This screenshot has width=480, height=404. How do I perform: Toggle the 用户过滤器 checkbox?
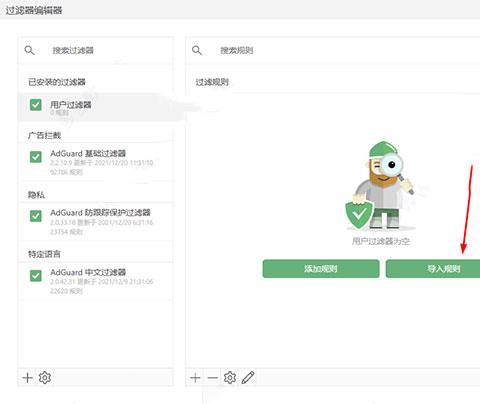[36, 105]
